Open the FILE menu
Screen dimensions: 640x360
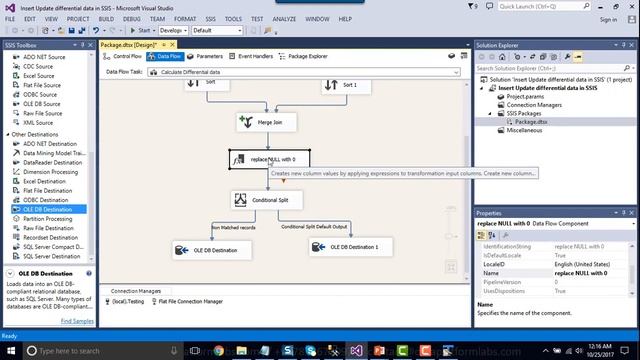[x=10, y=19]
